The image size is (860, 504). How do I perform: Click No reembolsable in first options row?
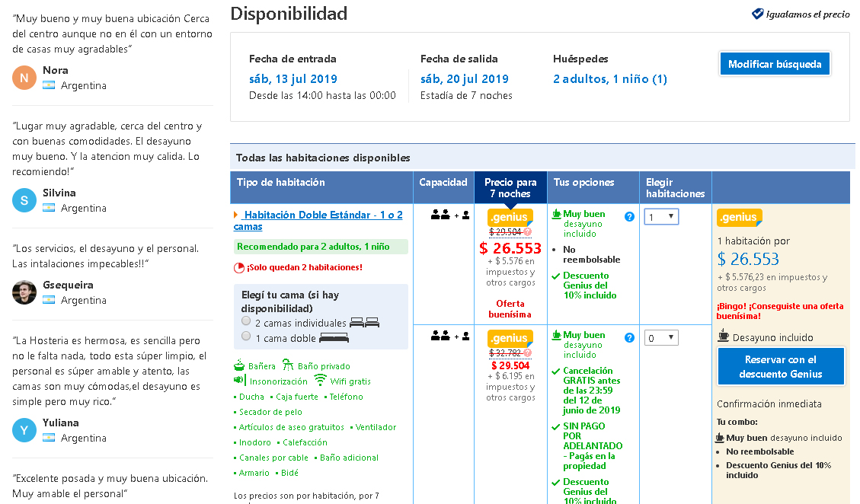pyautogui.click(x=591, y=254)
